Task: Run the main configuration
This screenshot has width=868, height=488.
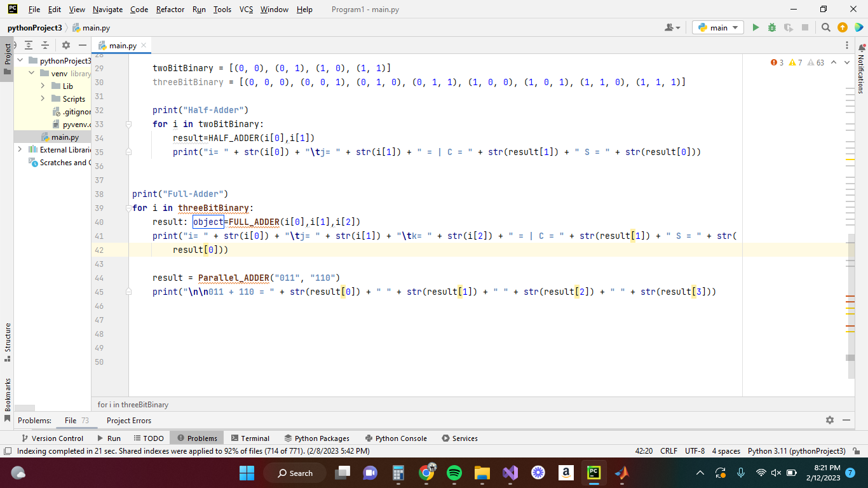Action: click(756, 27)
